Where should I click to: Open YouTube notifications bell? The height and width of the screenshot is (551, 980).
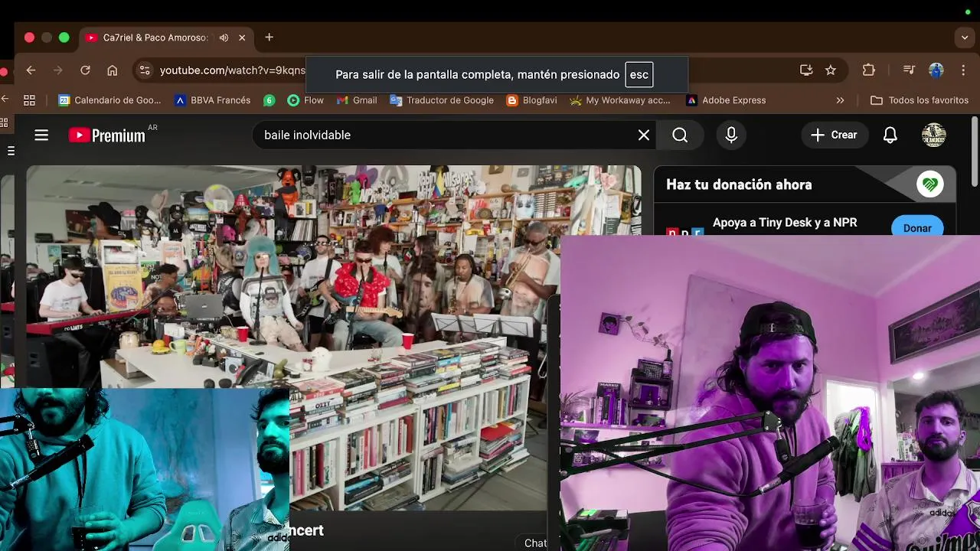pos(890,135)
